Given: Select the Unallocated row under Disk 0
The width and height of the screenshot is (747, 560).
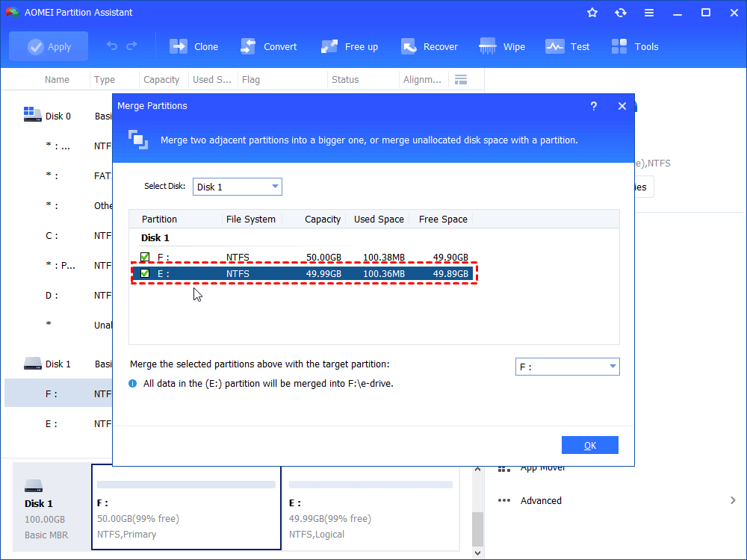Looking at the screenshot, I should click(x=58, y=326).
